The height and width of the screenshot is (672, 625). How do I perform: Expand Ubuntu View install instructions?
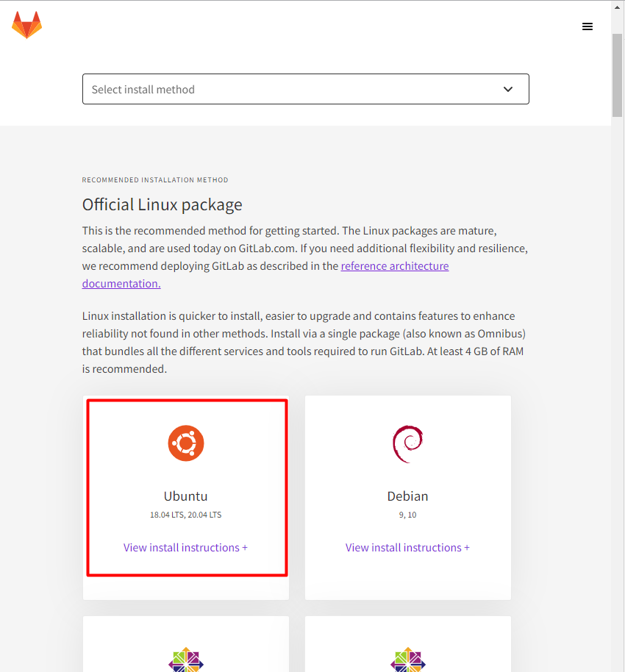pyautogui.click(x=185, y=548)
